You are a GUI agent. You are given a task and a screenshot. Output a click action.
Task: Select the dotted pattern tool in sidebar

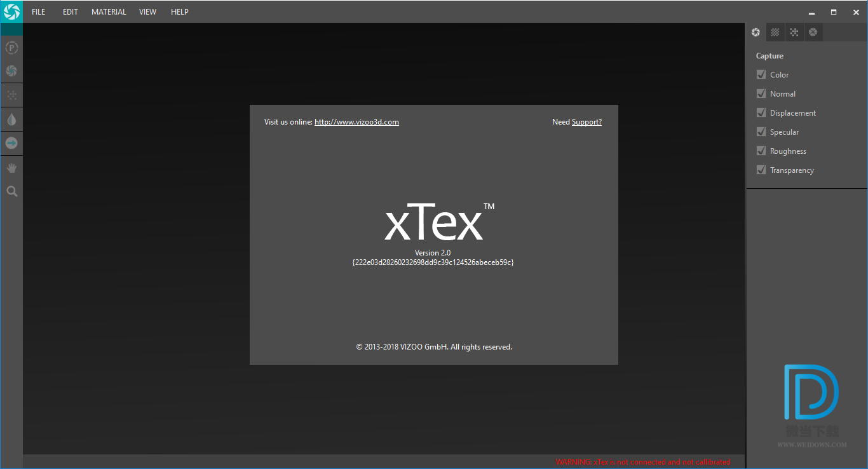[11, 95]
